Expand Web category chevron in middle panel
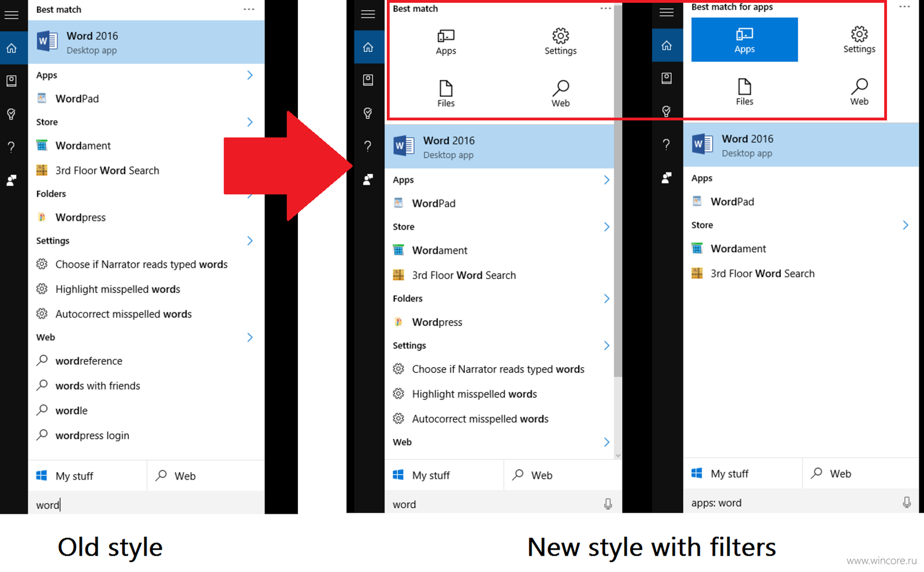This screenshot has height=572, width=924. [x=606, y=442]
